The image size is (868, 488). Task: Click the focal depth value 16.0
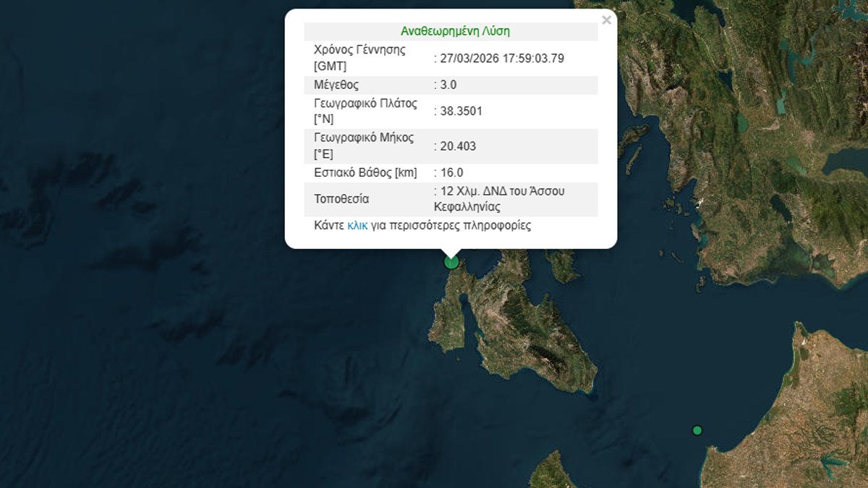[451, 172]
